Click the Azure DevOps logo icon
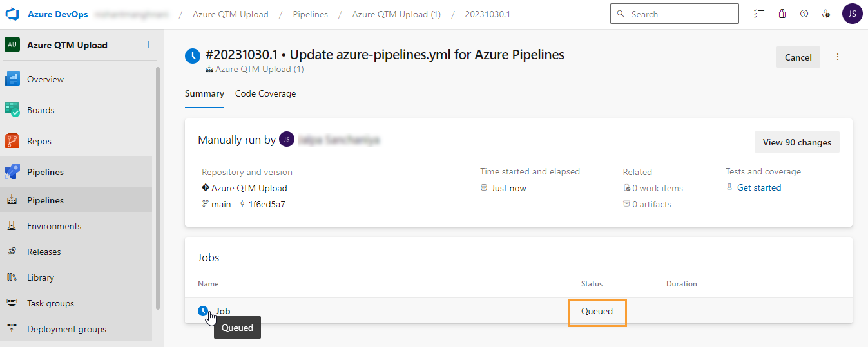The height and width of the screenshot is (347, 868). [14, 14]
